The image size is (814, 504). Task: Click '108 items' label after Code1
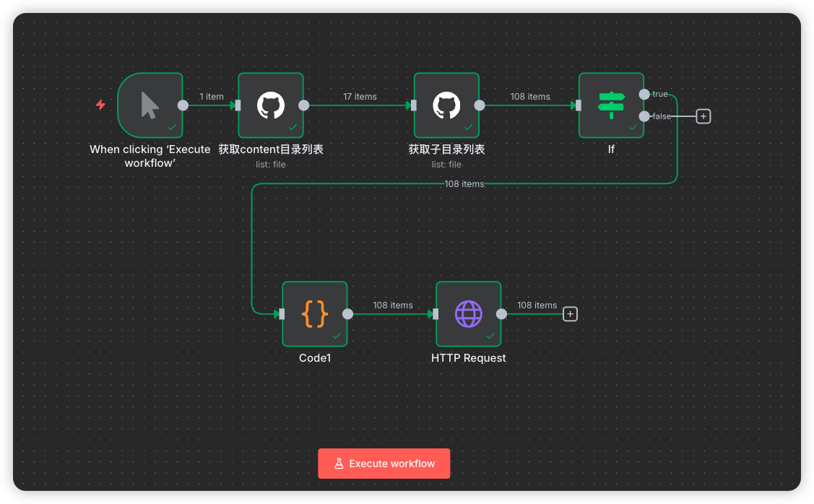pos(393,305)
